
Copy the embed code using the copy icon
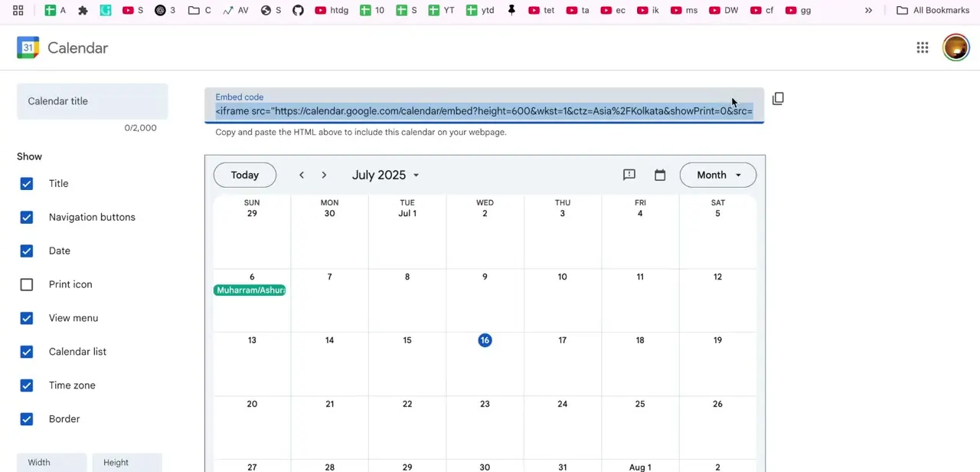tap(778, 99)
